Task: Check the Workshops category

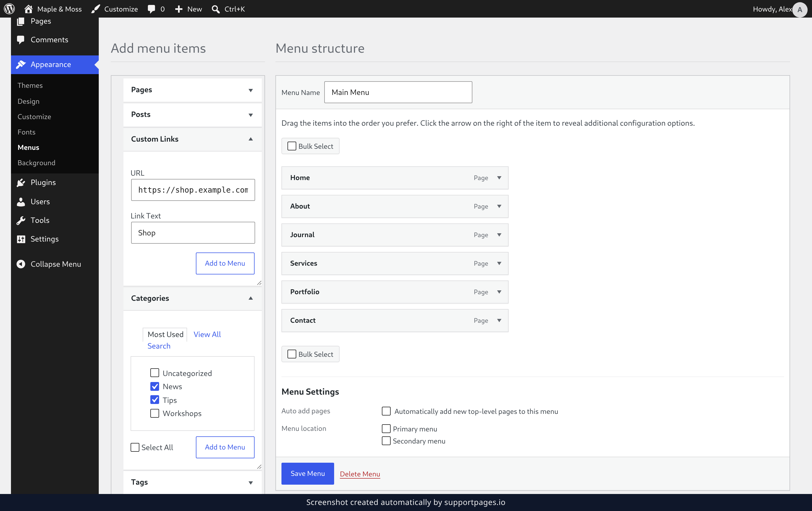Action: [x=154, y=413]
